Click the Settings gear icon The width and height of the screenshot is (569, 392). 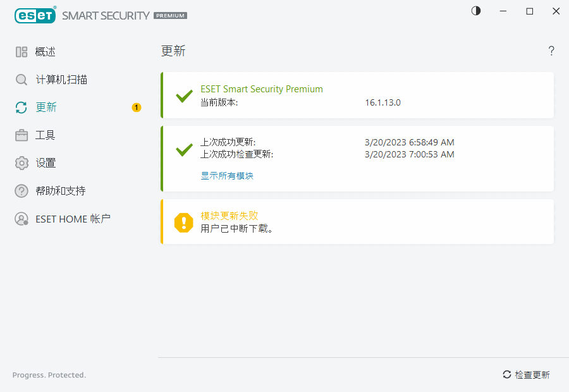(21, 163)
